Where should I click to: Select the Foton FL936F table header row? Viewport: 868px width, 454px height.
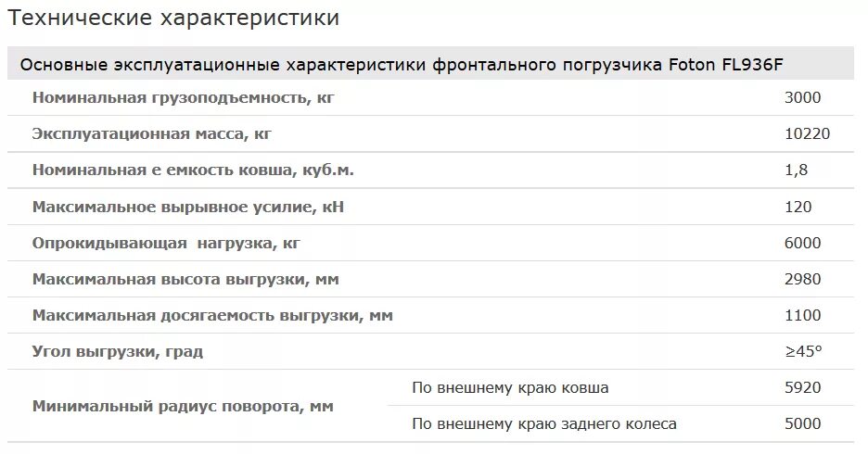pyautogui.click(x=430, y=64)
